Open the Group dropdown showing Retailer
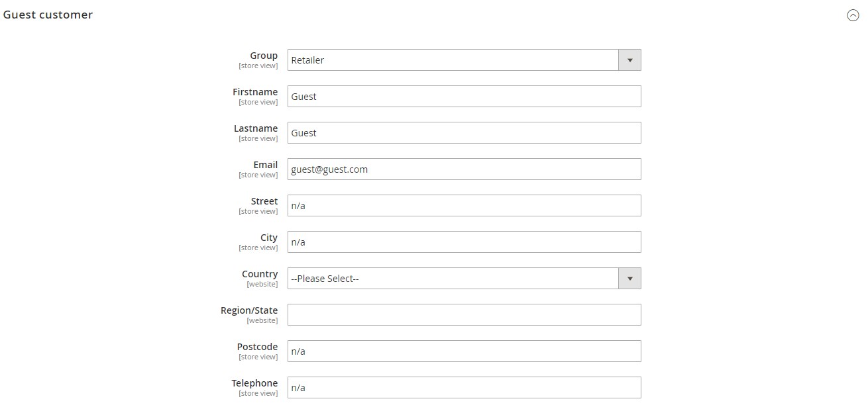 [x=464, y=60]
